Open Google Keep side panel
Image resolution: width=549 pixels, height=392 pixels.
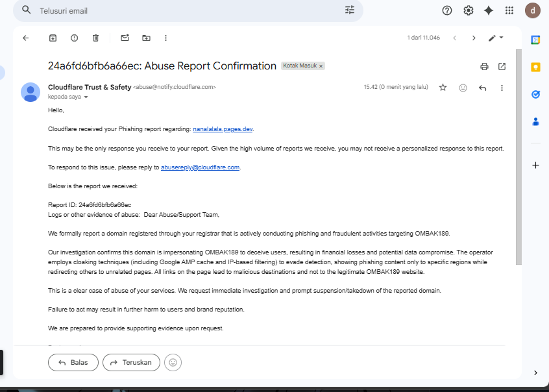click(535, 67)
